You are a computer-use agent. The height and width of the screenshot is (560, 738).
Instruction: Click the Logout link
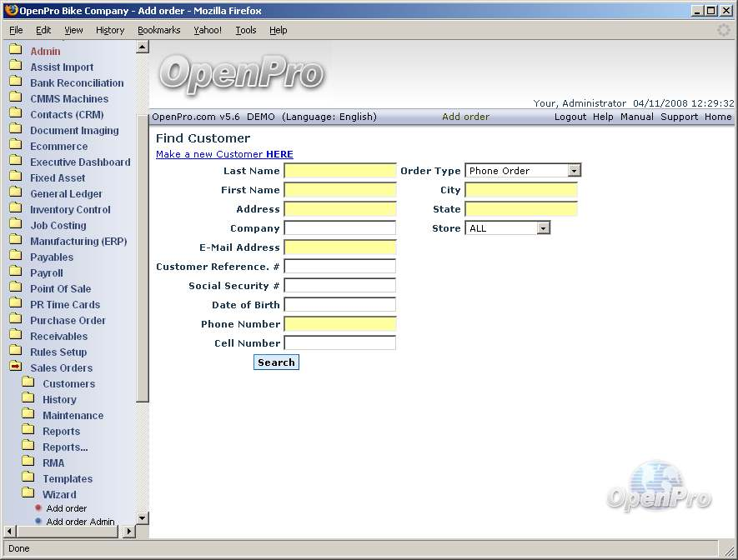click(x=570, y=117)
